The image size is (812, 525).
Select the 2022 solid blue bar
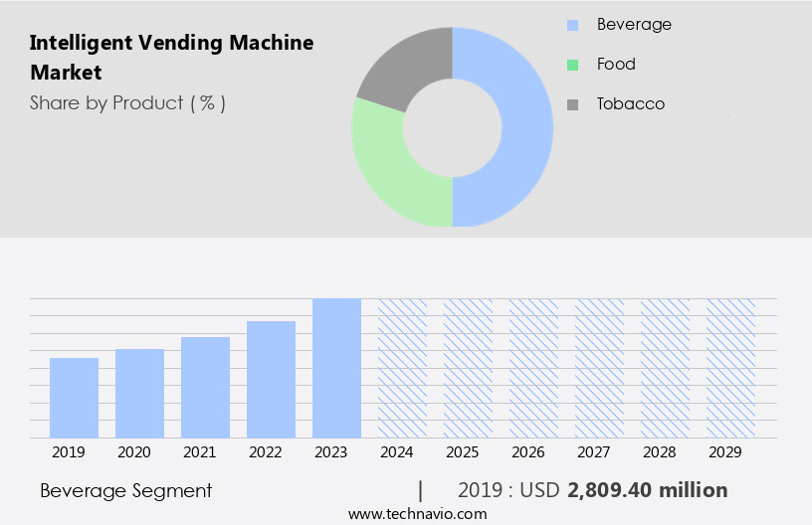click(271, 379)
